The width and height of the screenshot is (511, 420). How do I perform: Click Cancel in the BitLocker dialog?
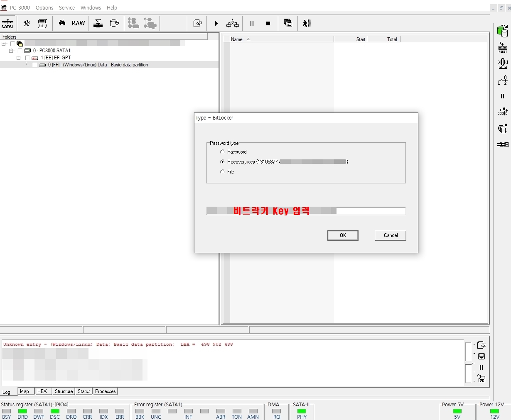(x=391, y=235)
